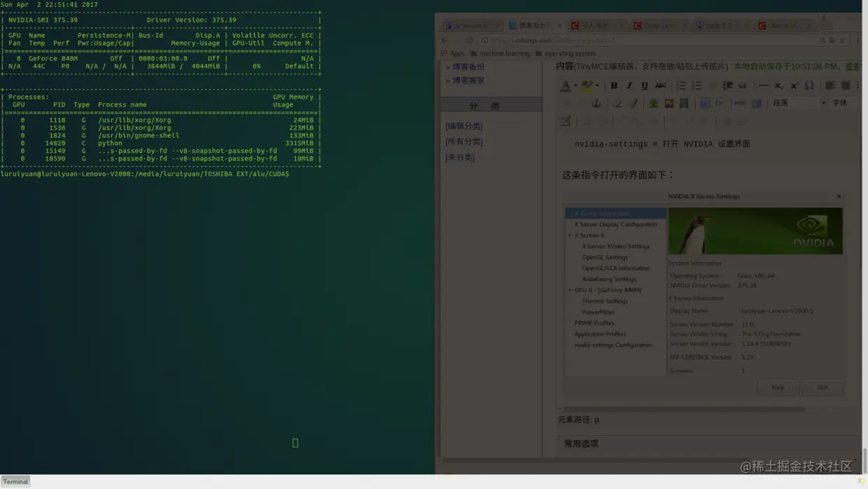Open the 字体 font dropdown
868x489 pixels.
click(x=843, y=103)
